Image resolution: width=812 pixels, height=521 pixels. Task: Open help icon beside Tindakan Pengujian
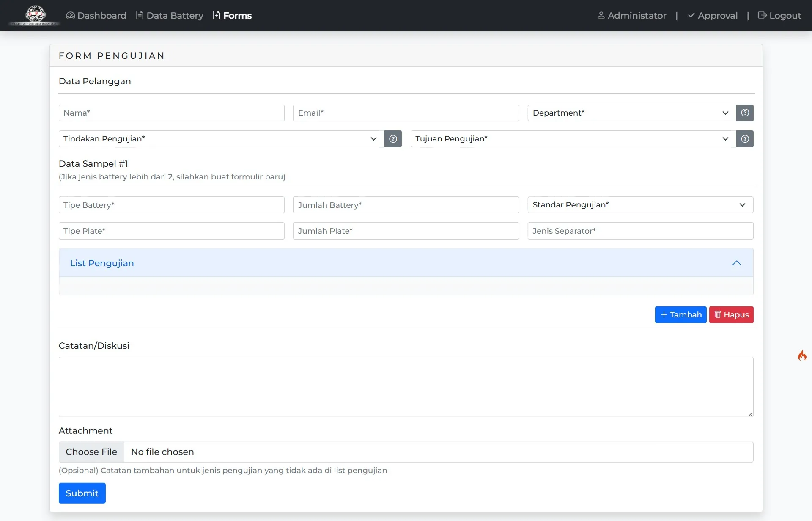pos(393,139)
